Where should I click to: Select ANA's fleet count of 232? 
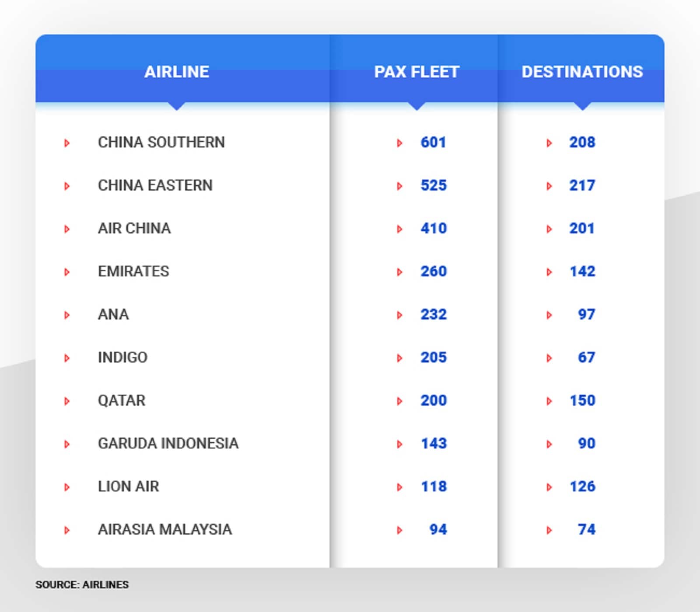pos(434,314)
